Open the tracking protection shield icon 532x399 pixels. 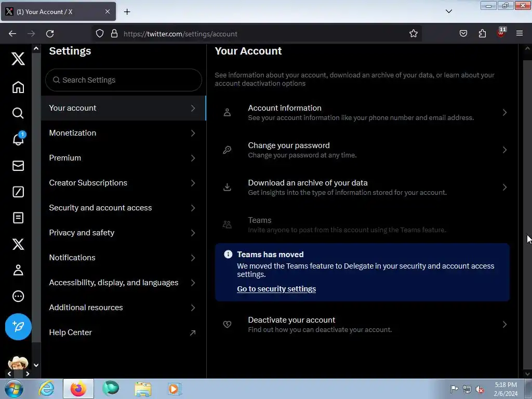click(x=99, y=34)
